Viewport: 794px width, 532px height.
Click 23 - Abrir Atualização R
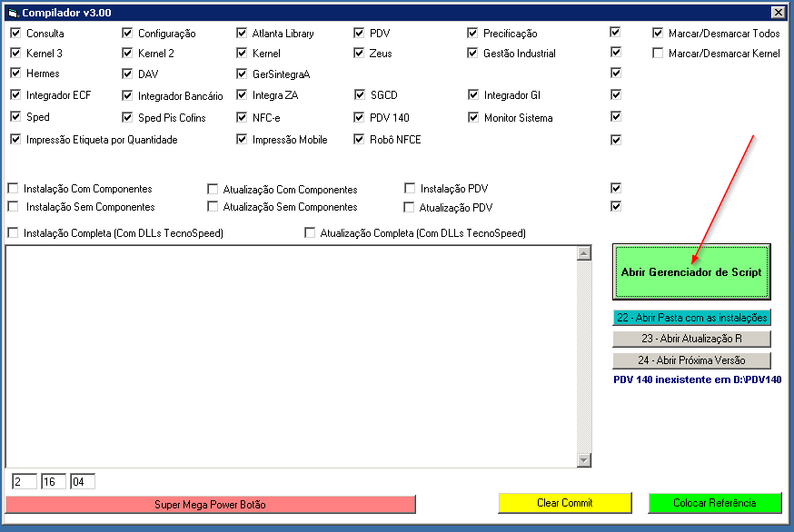click(691, 339)
